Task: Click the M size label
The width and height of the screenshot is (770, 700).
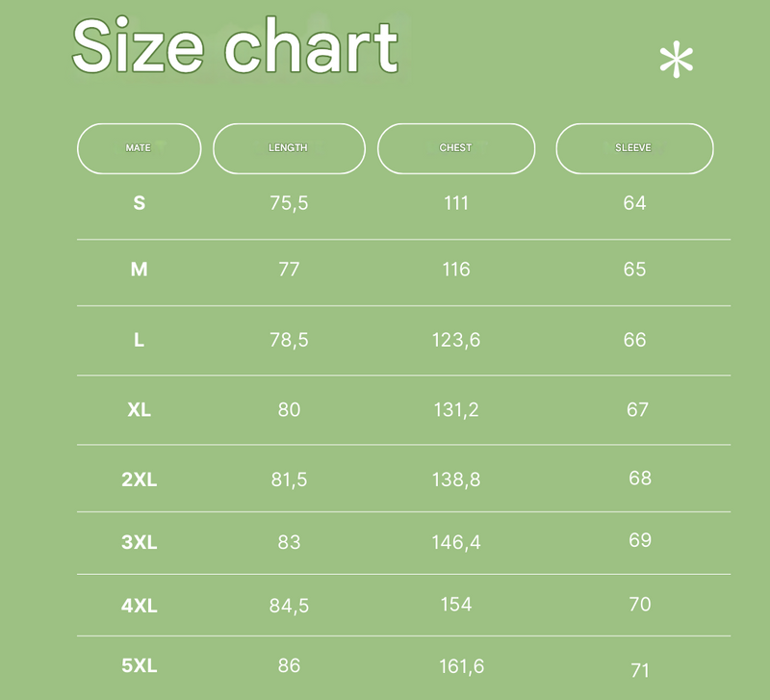Action: pos(140,270)
